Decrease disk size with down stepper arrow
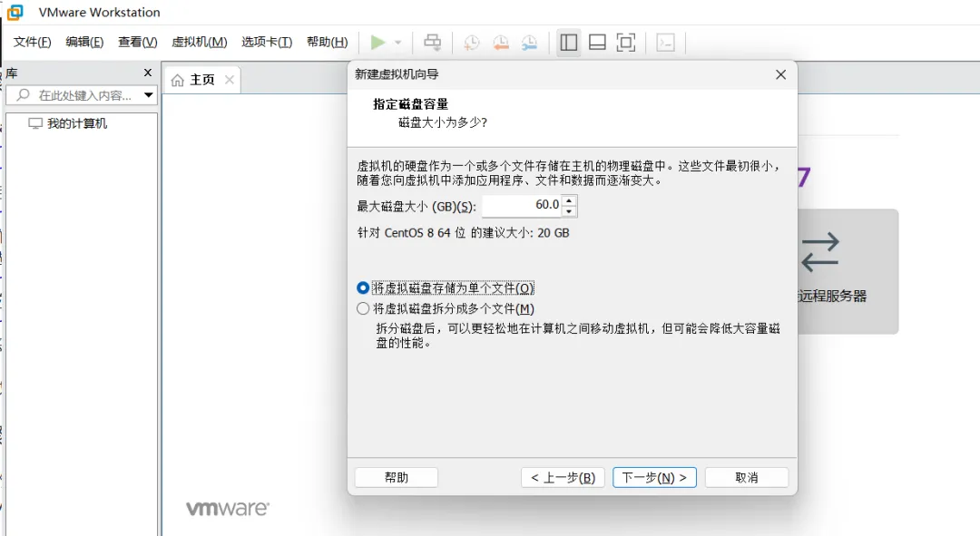This screenshot has height=536, width=980. 569,212
